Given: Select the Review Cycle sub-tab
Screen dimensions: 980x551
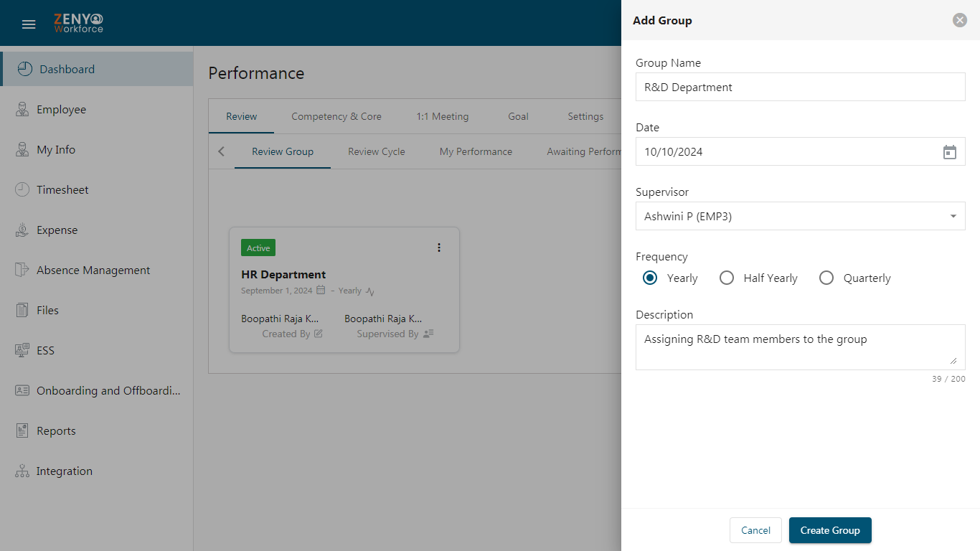Looking at the screenshot, I should [377, 151].
